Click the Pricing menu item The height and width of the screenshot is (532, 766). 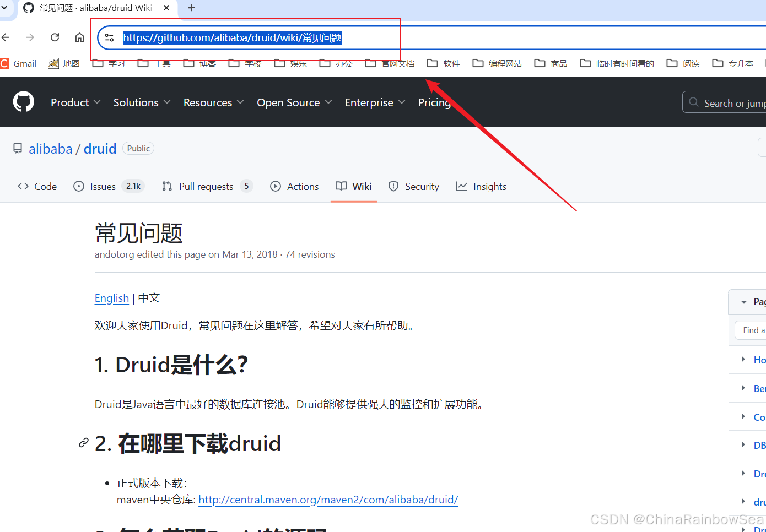pos(434,102)
